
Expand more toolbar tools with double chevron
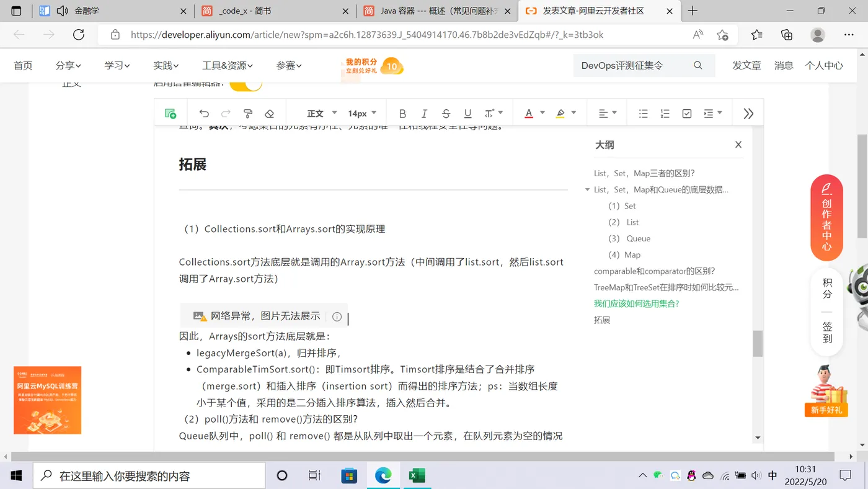(x=748, y=114)
